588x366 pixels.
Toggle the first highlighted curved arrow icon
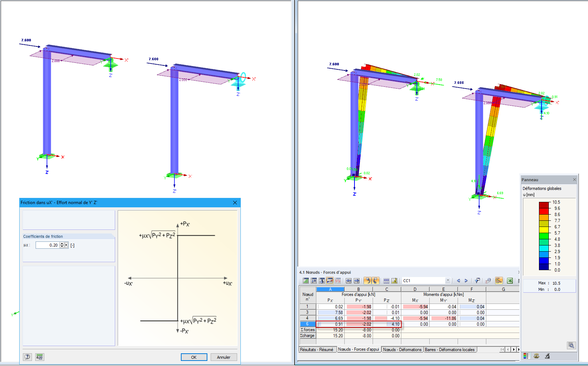pos(368,281)
